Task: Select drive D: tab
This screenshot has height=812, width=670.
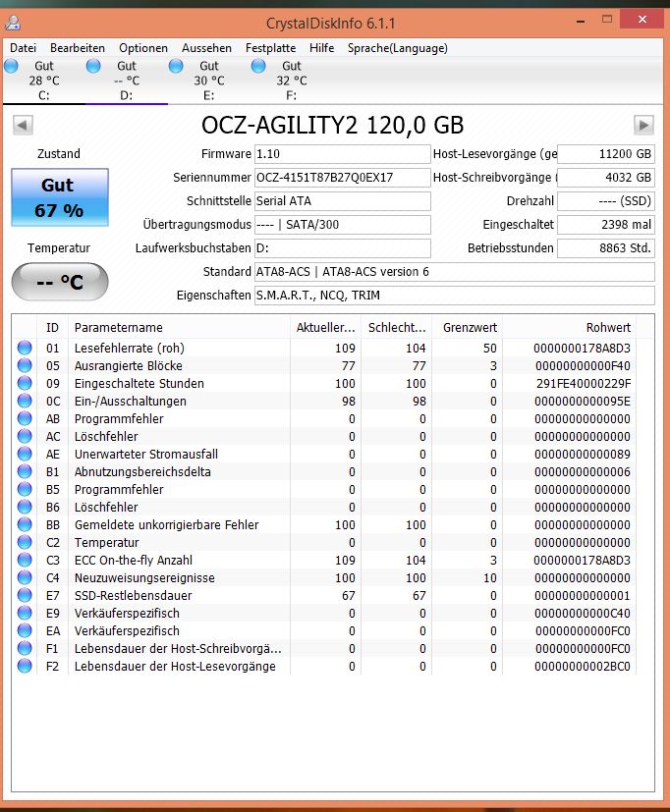Action: (x=127, y=81)
